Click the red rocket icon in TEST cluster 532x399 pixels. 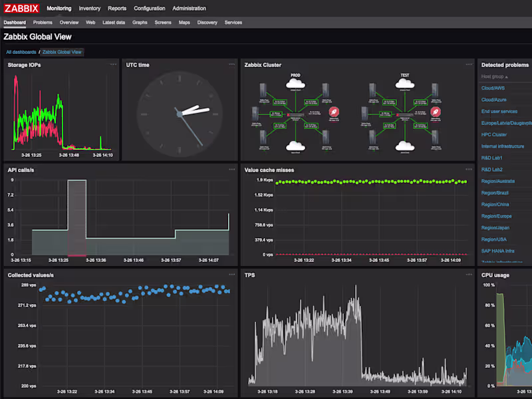(x=436, y=112)
